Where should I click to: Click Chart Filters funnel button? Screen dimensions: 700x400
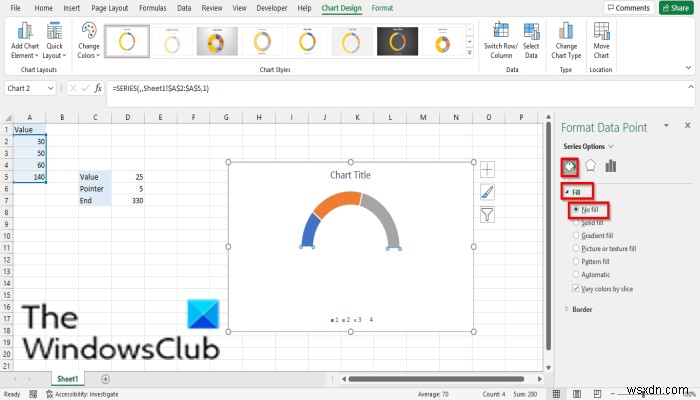coord(487,215)
